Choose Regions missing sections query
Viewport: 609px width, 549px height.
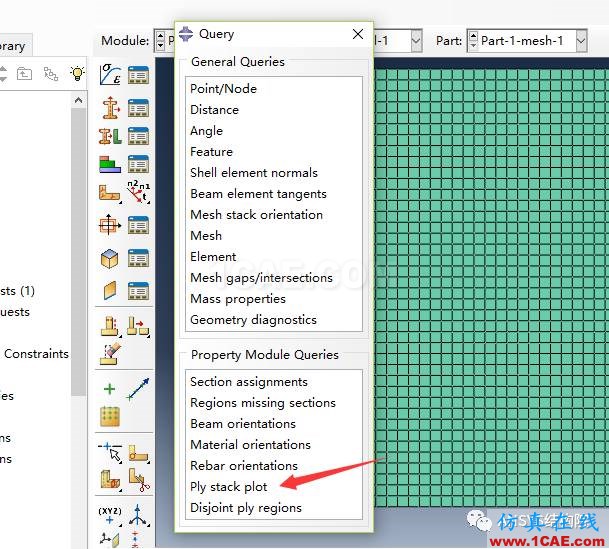click(263, 403)
